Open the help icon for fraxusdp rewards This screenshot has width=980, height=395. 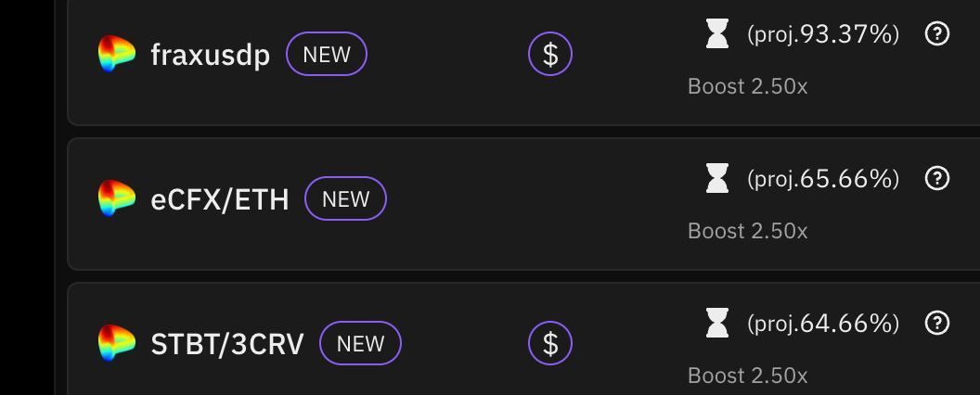click(x=937, y=34)
